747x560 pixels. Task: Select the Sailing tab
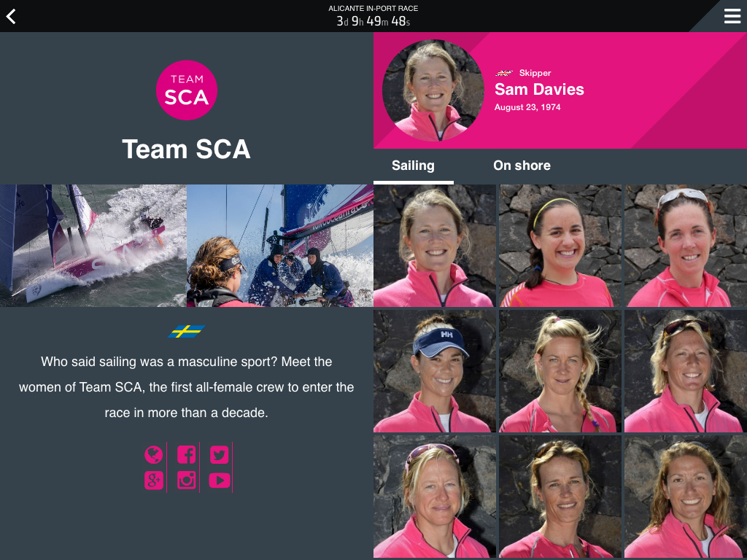[x=413, y=166]
